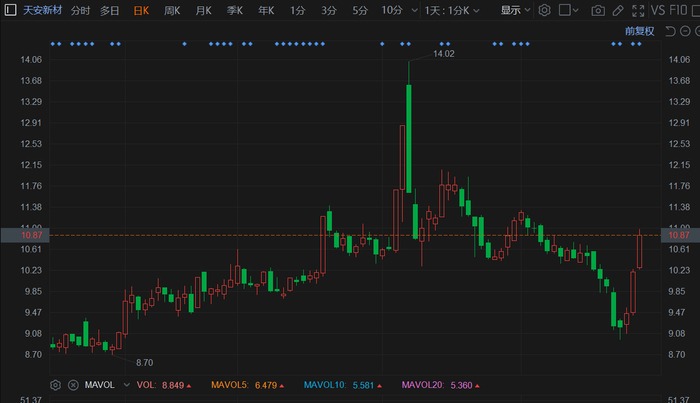Click the last red candle at chart right
The width and height of the screenshot is (700, 403).
[x=639, y=252]
